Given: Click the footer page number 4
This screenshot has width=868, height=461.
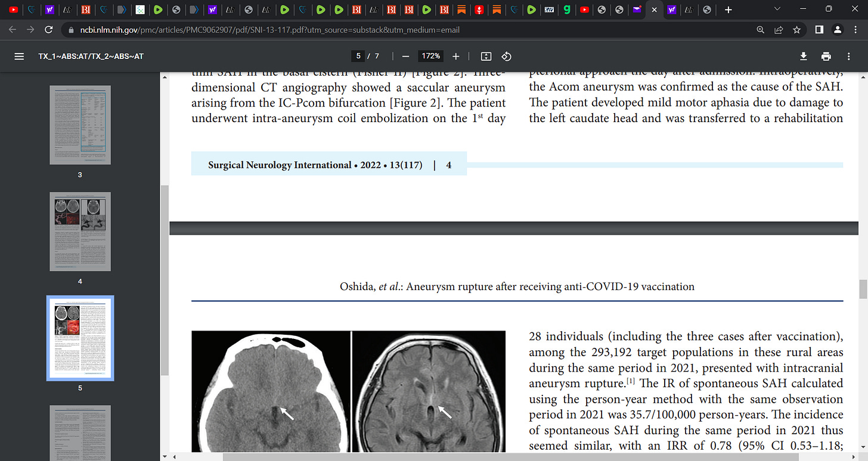Looking at the screenshot, I should click(449, 165).
